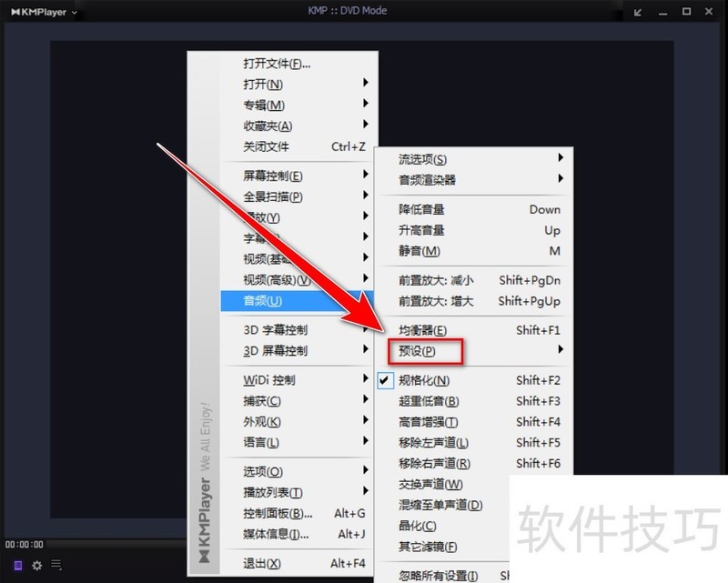Image resolution: width=728 pixels, height=583 pixels.
Task: Click the settings gear icon at bottom left
Action: coord(36,566)
